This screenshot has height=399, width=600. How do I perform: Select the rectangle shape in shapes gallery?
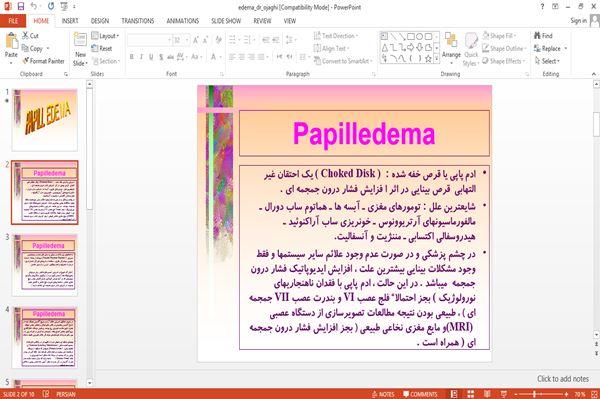click(411, 37)
